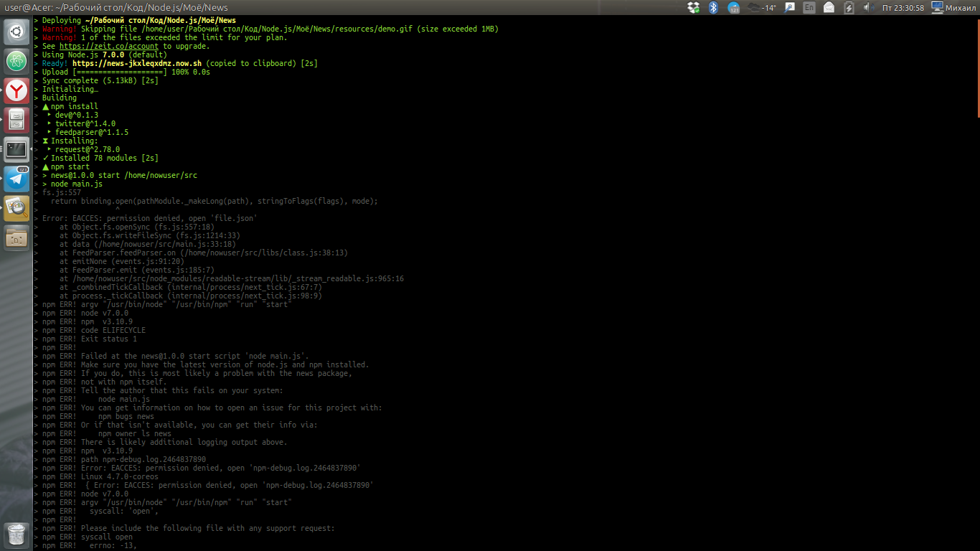Click the 'Using Node.js 7.0.0 (default)' line

click(x=105, y=55)
